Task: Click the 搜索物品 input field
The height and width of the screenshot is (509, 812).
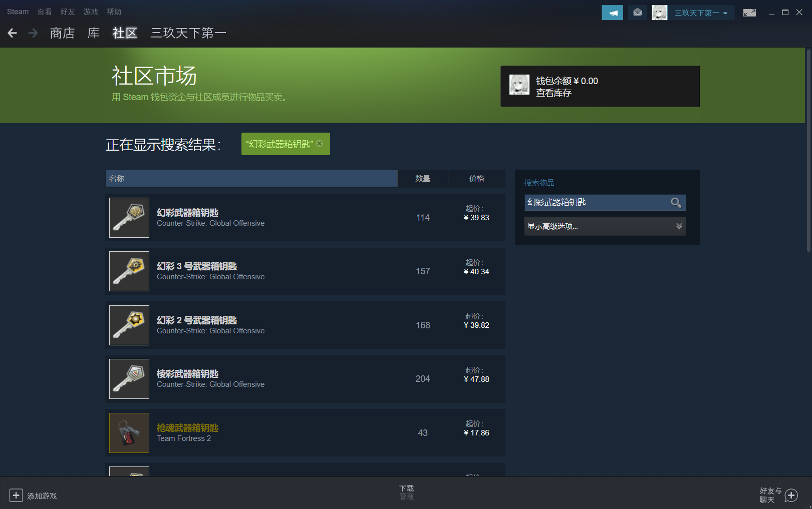Action: [x=597, y=202]
